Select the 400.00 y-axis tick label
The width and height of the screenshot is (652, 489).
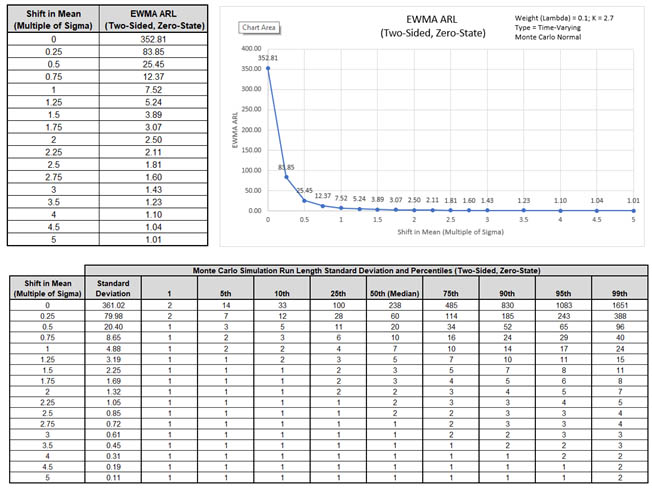[x=249, y=47]
